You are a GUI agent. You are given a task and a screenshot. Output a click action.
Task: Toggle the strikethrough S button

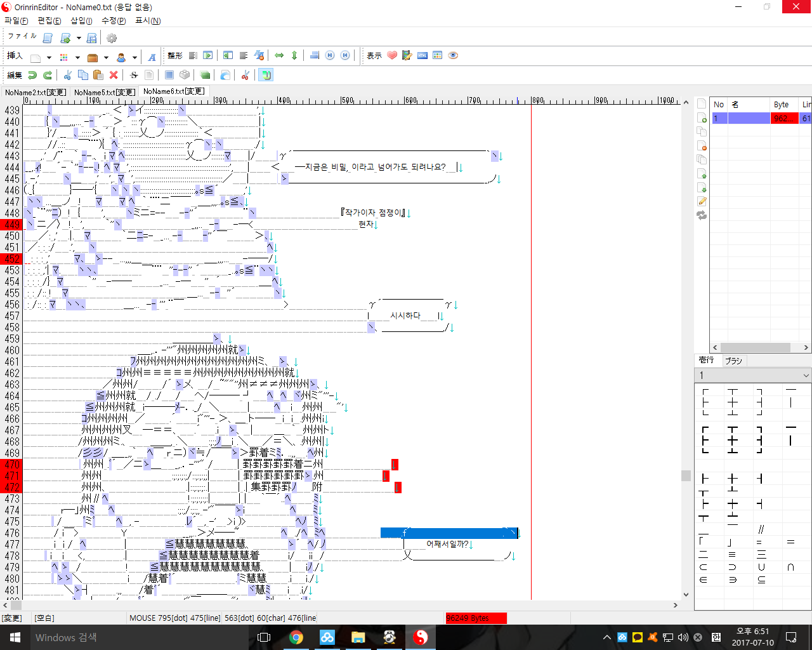click(x=134, y=75)
